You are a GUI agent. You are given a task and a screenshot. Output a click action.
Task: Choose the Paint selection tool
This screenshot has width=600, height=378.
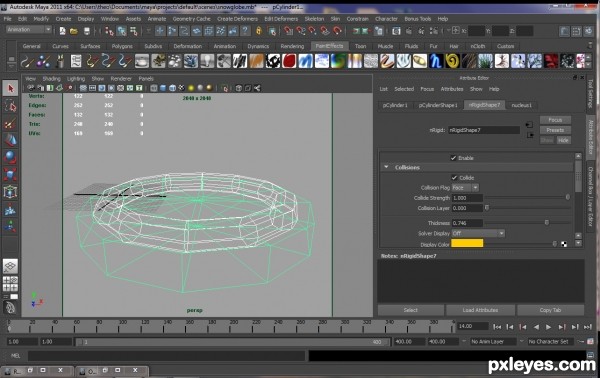pos(11,123)
